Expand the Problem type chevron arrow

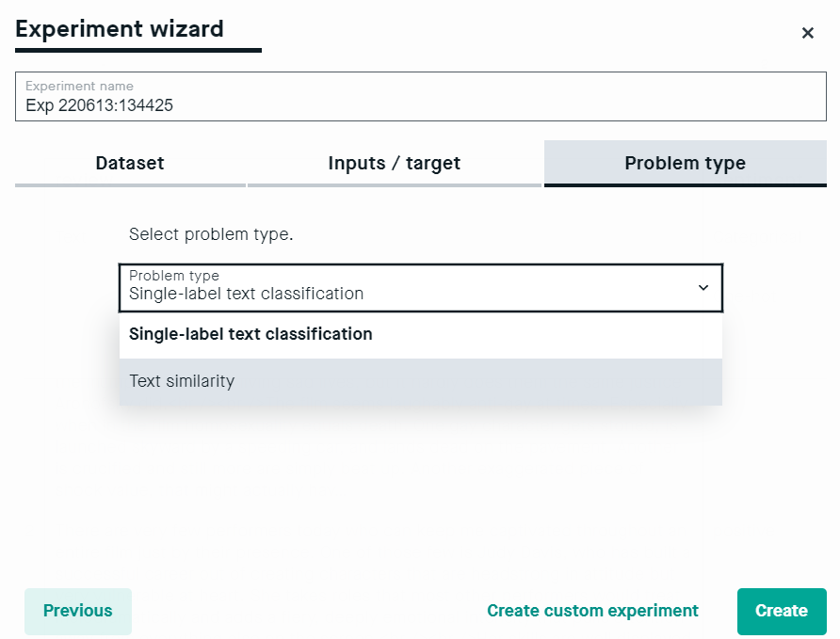703,288
